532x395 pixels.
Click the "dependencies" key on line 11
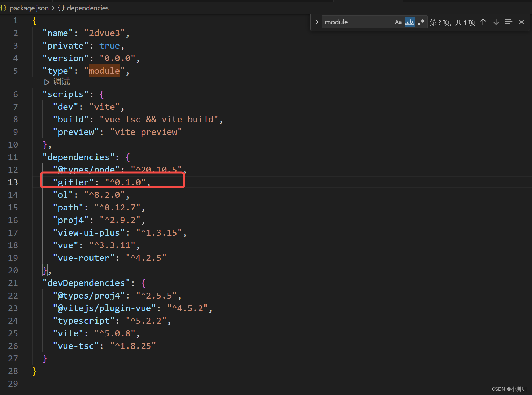tap(79, 157)
